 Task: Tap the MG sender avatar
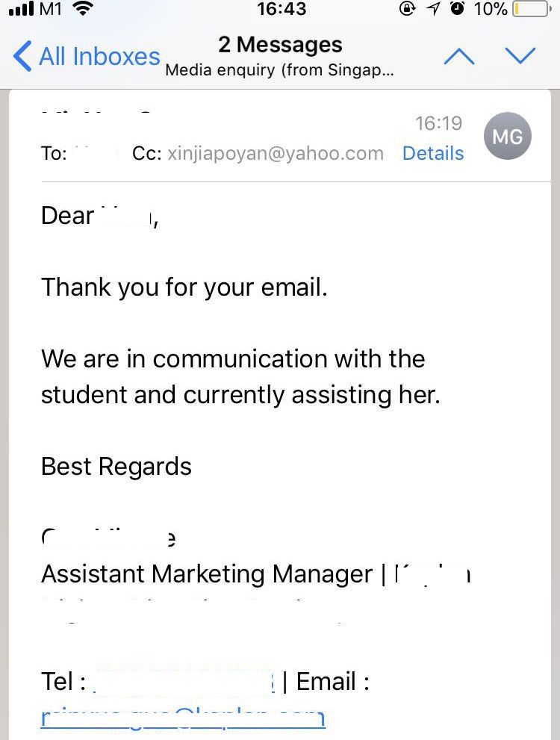(x=507, y=136)
